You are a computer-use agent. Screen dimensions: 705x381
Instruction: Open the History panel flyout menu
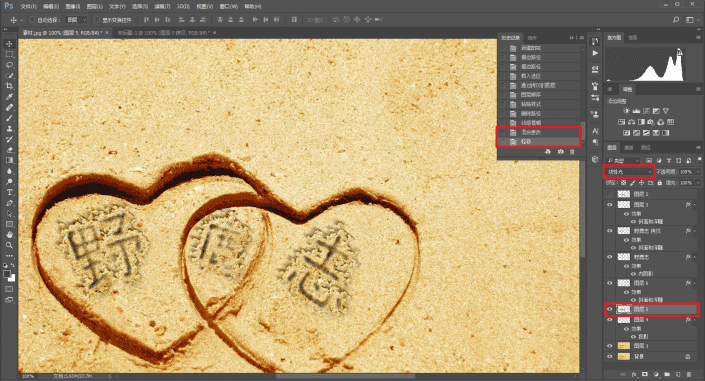pyautogui.click(x=581, y=38)
